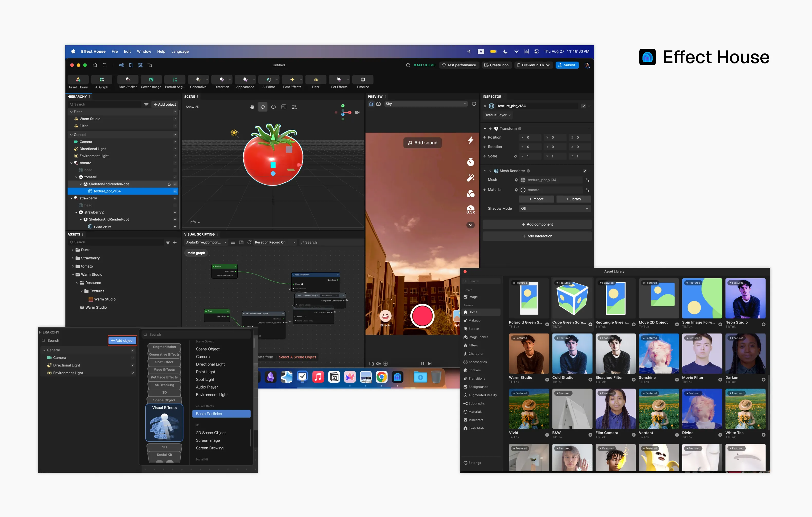Click the Filter toolbar icon
The image size is (812, 517).
pyautogui.click(x=316, y=80)
